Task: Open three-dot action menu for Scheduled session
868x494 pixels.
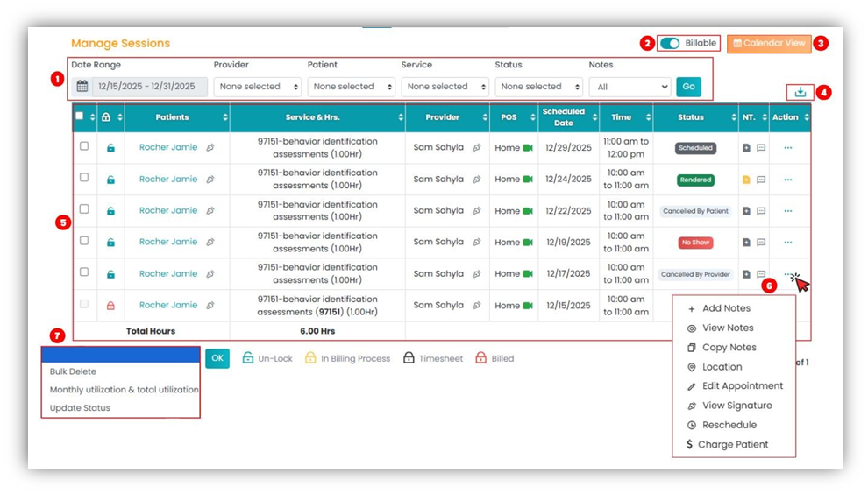Action: (788, 148)
